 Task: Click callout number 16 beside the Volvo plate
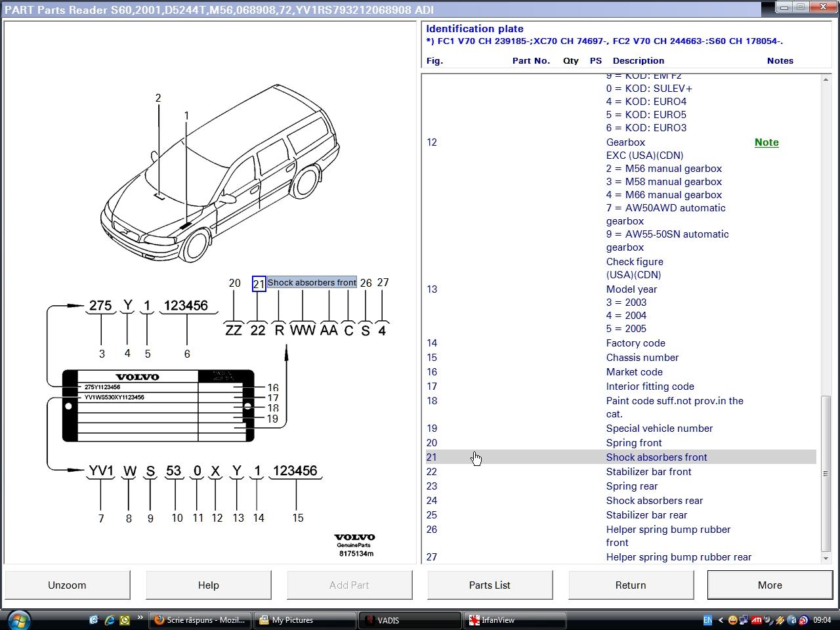[273, 388]
